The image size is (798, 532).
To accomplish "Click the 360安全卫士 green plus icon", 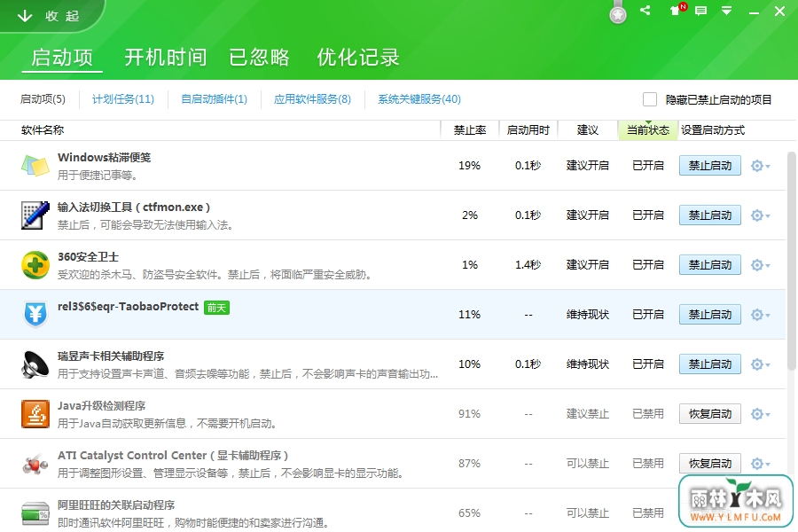I will [35, 265].
